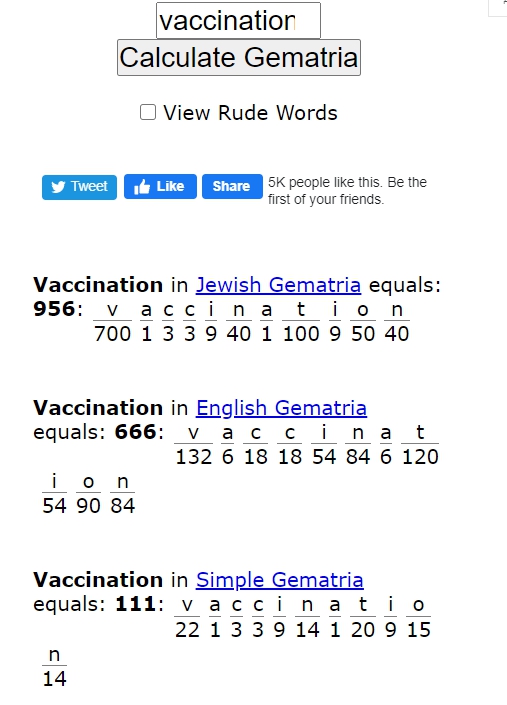Click the letter v valued 700
The image size is (507, 705).
[112, 310]
